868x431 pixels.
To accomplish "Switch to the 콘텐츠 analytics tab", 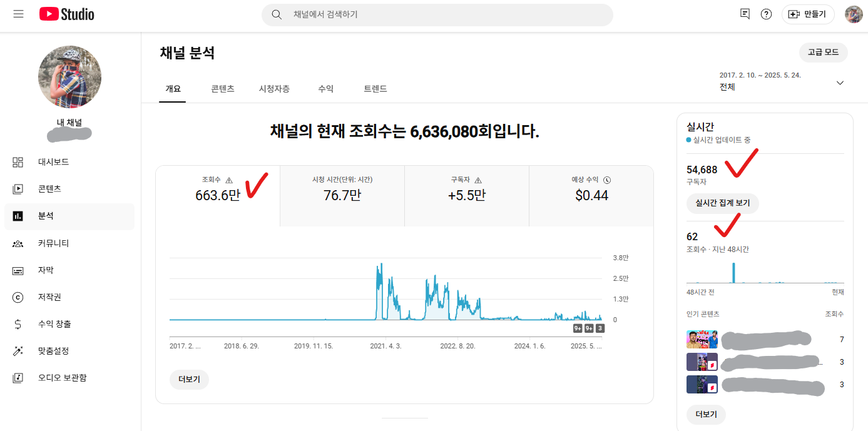I will click(223, 89).
